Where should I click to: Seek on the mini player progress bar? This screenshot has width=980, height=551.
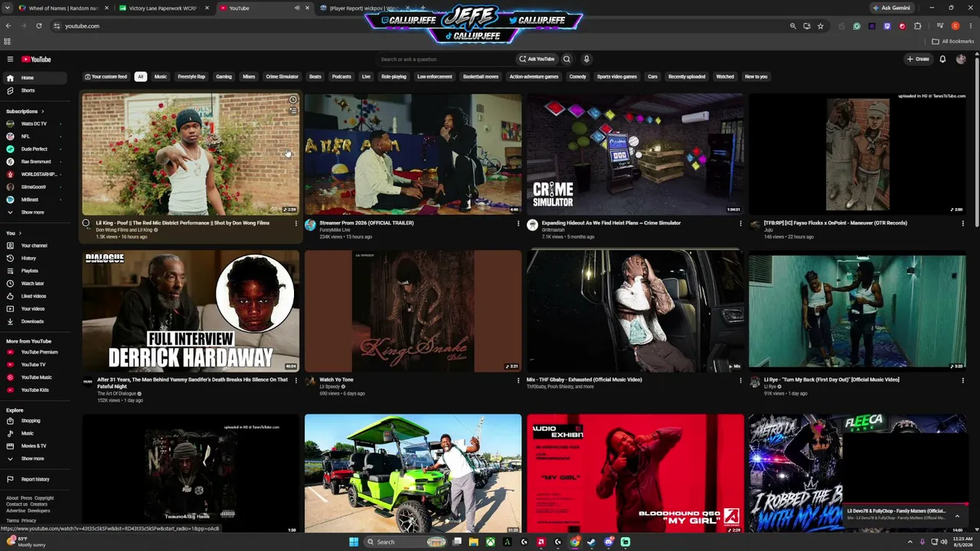(905, 504)
